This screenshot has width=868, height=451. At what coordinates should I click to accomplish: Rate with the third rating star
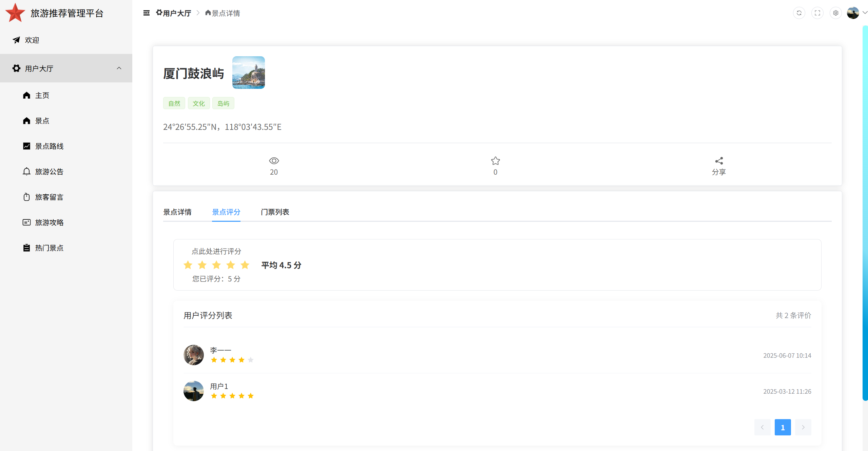(x=216, y=265)
